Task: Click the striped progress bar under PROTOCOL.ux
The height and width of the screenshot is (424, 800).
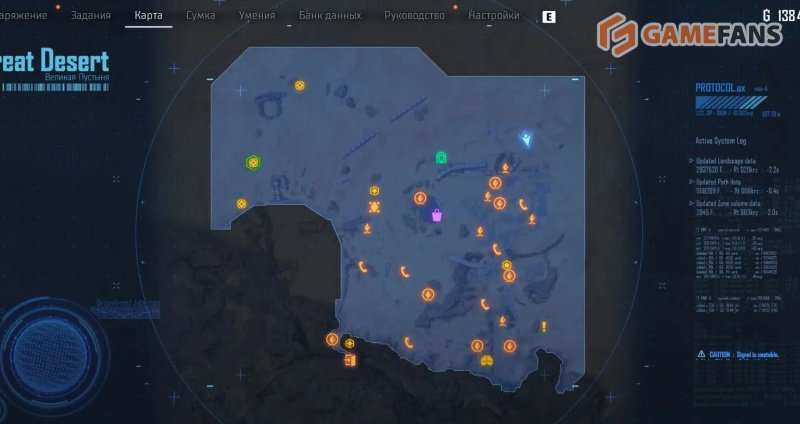Action: [x=731, y=103]
